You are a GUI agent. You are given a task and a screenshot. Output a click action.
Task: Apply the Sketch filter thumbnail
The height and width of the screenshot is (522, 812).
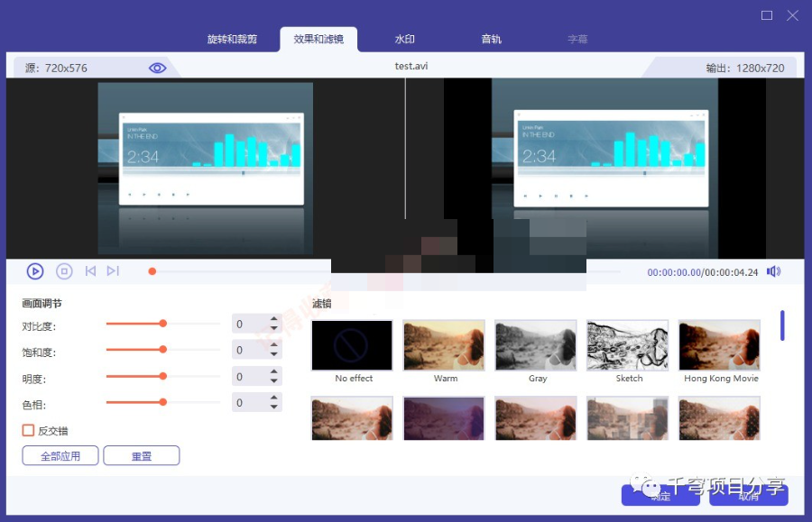[629, 345]
